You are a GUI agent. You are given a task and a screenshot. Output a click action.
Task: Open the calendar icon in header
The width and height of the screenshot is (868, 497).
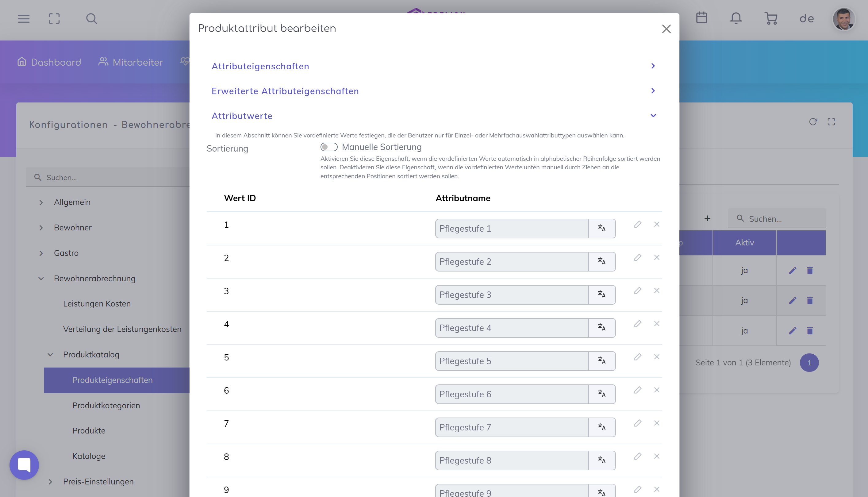[701, 18]
